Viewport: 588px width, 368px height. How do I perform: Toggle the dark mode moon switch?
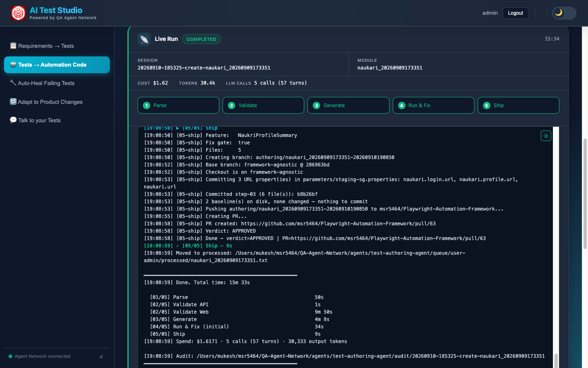click(564, 13)
